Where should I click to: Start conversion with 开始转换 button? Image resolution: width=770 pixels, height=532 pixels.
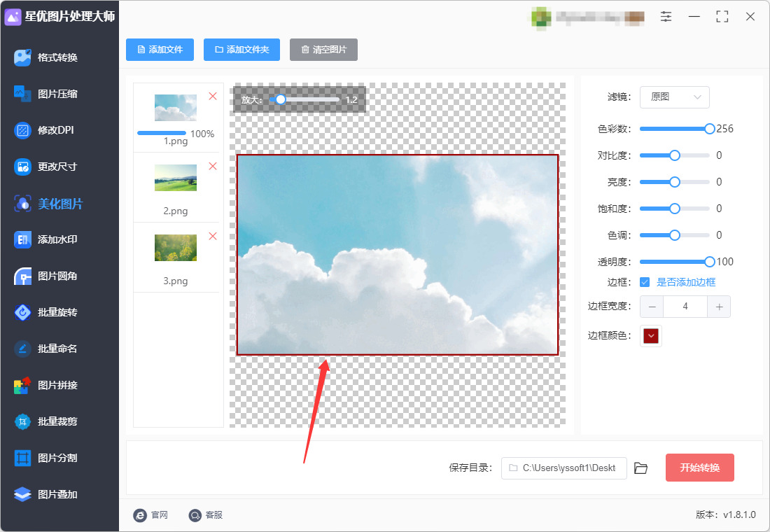tap(700, 468)
